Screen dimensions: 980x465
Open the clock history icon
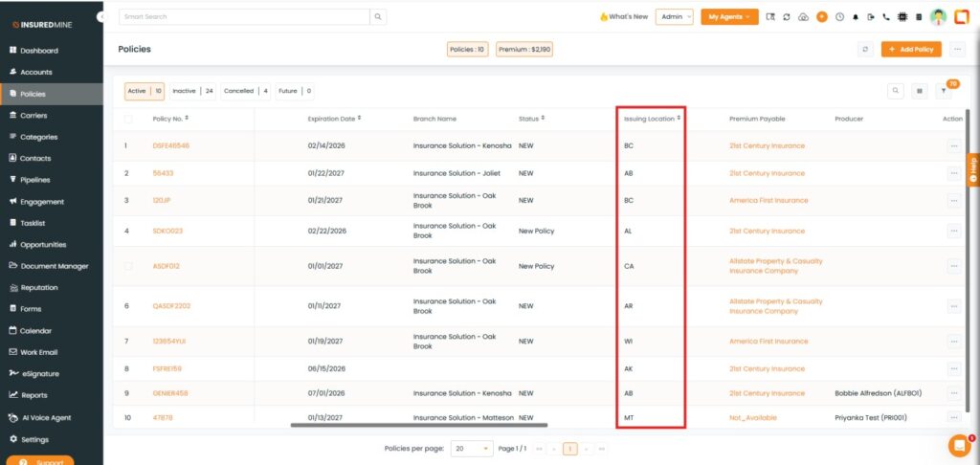[x=839, y=17]
